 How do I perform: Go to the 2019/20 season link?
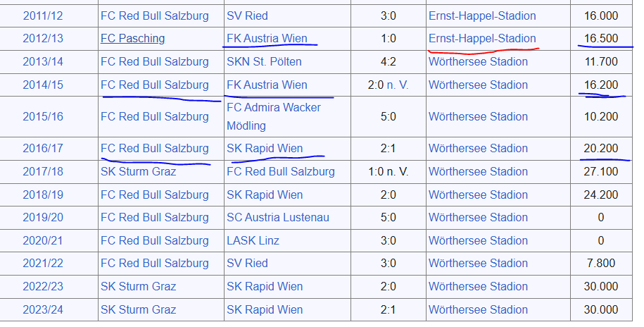coord(42,218)
